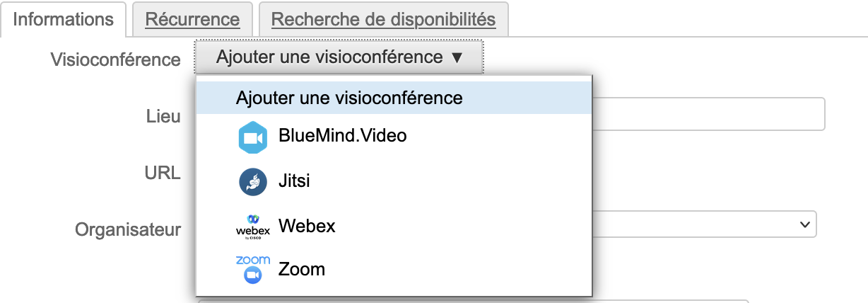Open the Récurrence tab
868x303 pixels.
click(192, 19)
